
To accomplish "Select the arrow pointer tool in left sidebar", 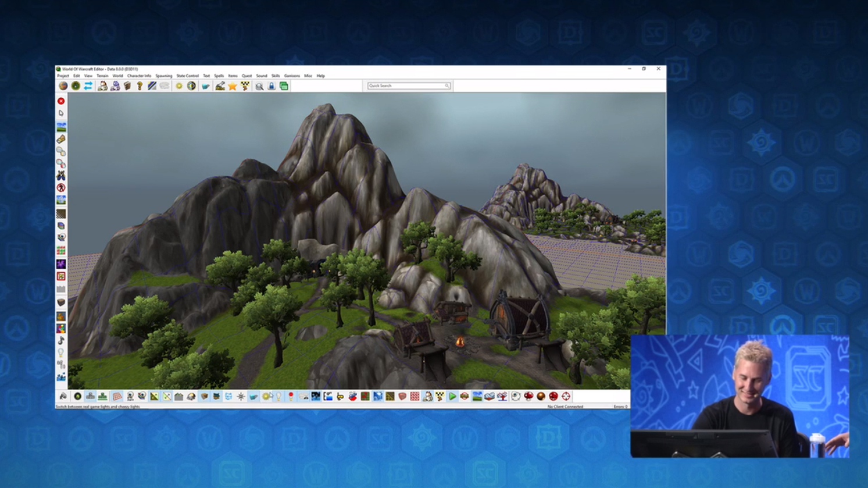I will [x=61, y=113].
